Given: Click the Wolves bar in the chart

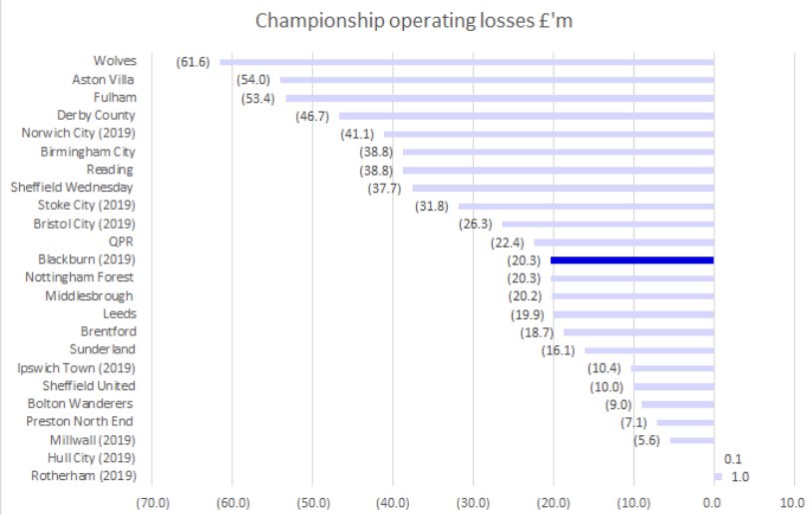Looking at the screenshot, I should click(x=467, y=62).
